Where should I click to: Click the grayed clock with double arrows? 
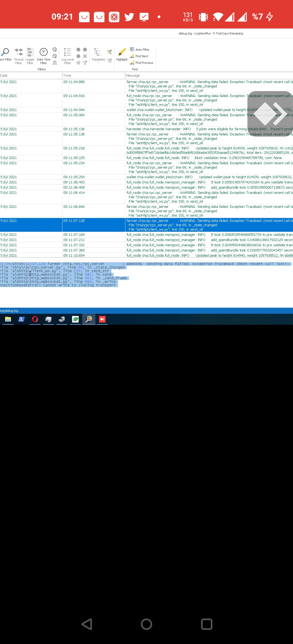coord(55,63)
